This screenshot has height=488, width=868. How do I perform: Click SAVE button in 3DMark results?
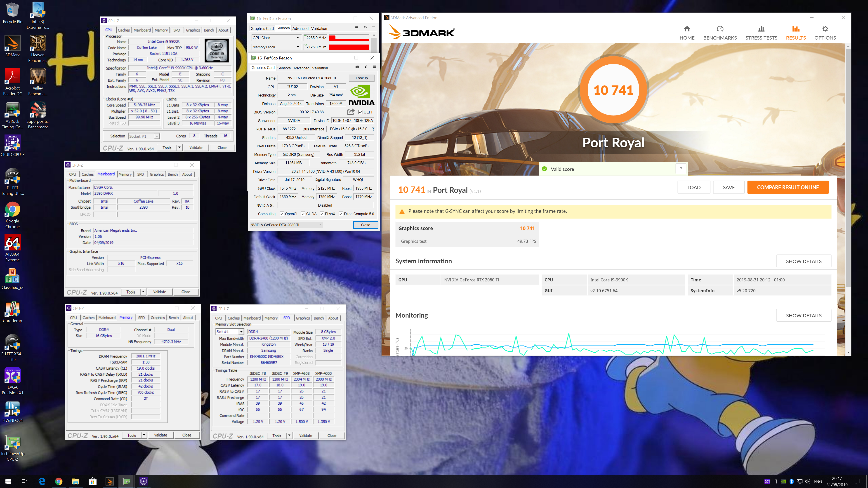coord(729,187)
